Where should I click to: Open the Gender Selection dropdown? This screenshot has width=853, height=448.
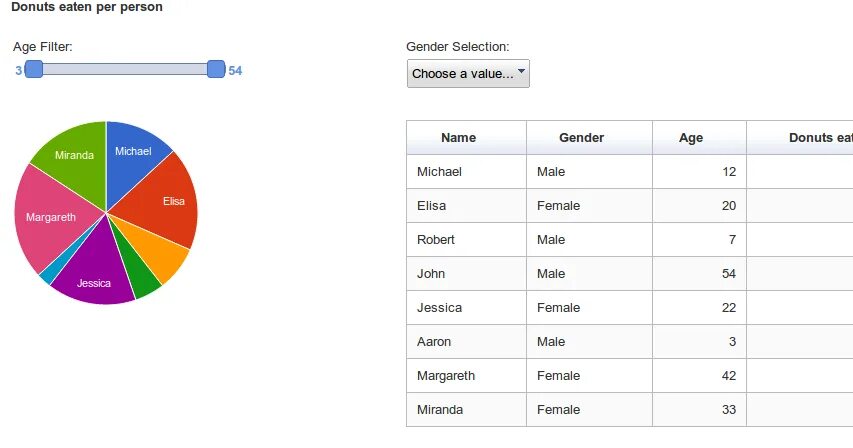click(468, 74)
